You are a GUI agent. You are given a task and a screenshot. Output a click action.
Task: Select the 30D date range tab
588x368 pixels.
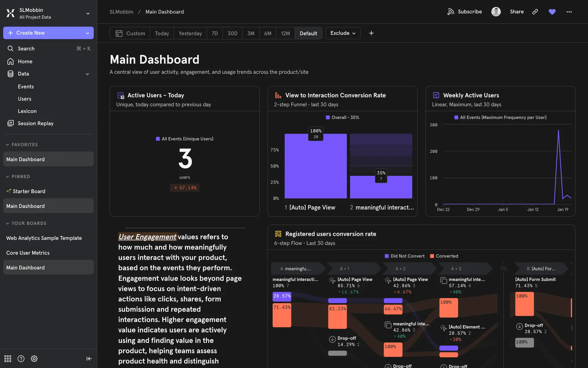(x=232, y=33)
